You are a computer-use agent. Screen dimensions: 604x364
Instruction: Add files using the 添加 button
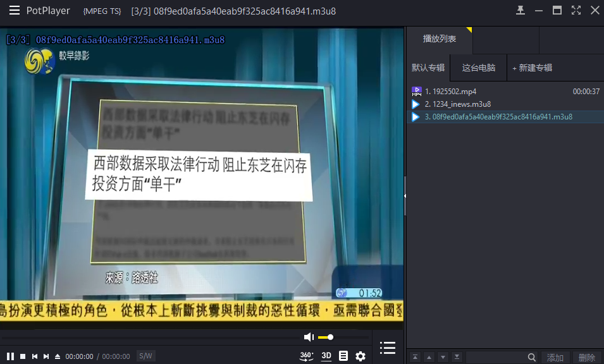click(555, 358)
